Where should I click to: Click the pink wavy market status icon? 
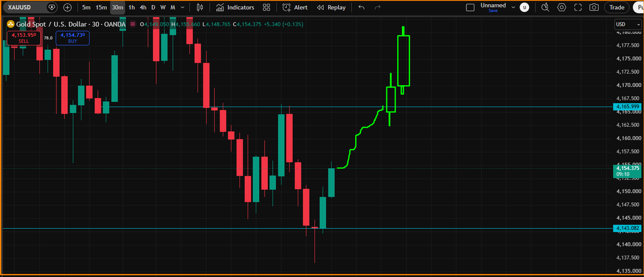click(133, 25)
